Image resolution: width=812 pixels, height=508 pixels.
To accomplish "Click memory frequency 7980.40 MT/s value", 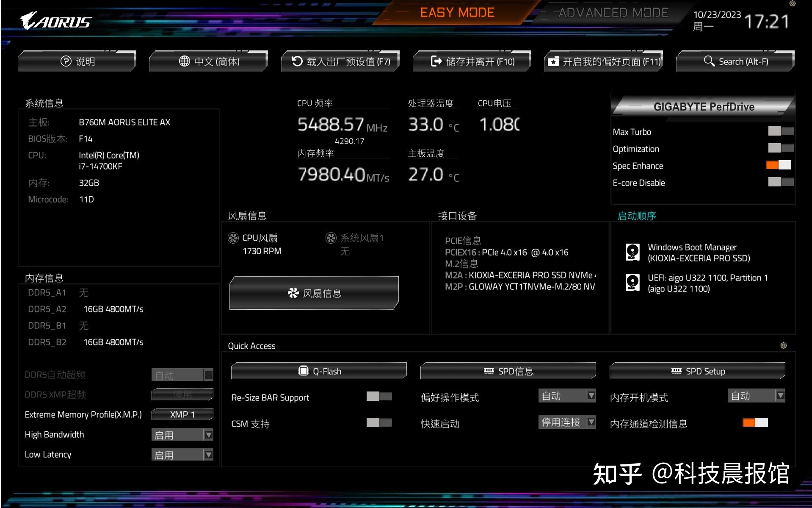I will click(x=343, y=175).
